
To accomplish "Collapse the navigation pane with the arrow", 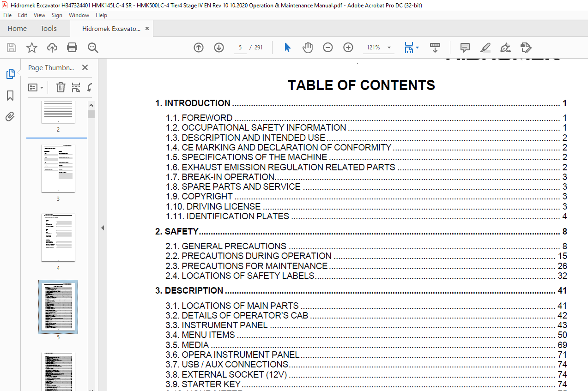I will tap(103, 228).
